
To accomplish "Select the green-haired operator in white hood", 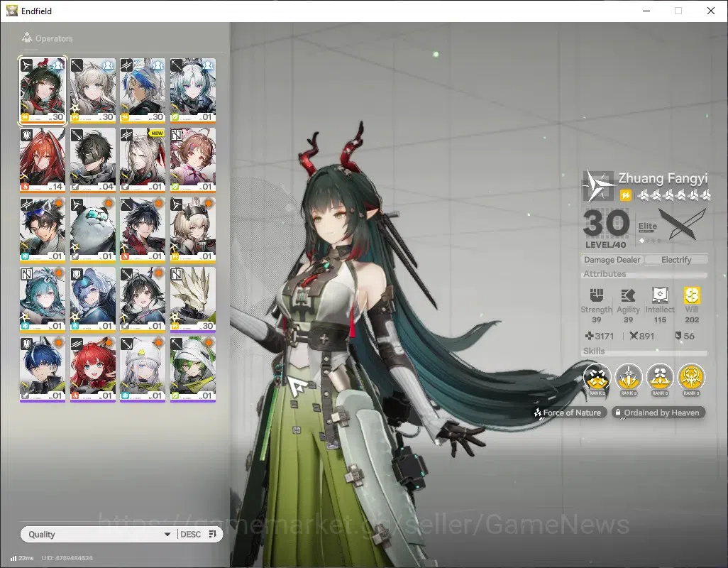I will coord(193,369).
